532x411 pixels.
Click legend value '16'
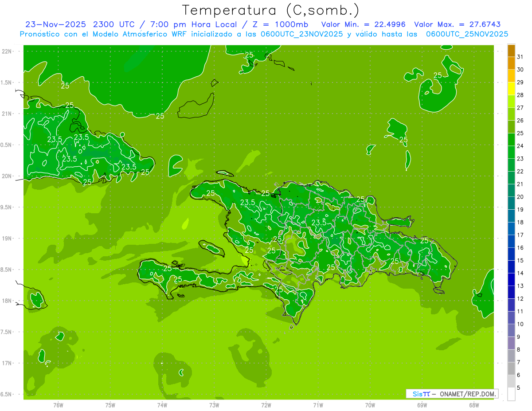(520, 247)
